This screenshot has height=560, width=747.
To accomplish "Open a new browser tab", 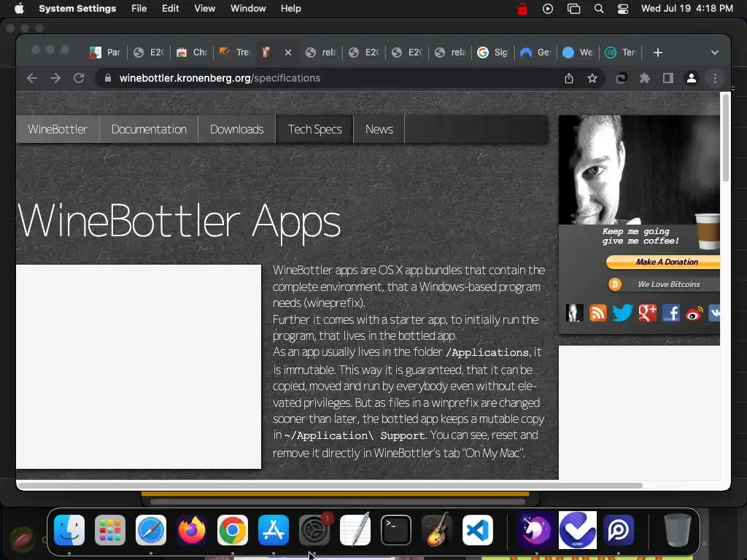I will [658, 52].
